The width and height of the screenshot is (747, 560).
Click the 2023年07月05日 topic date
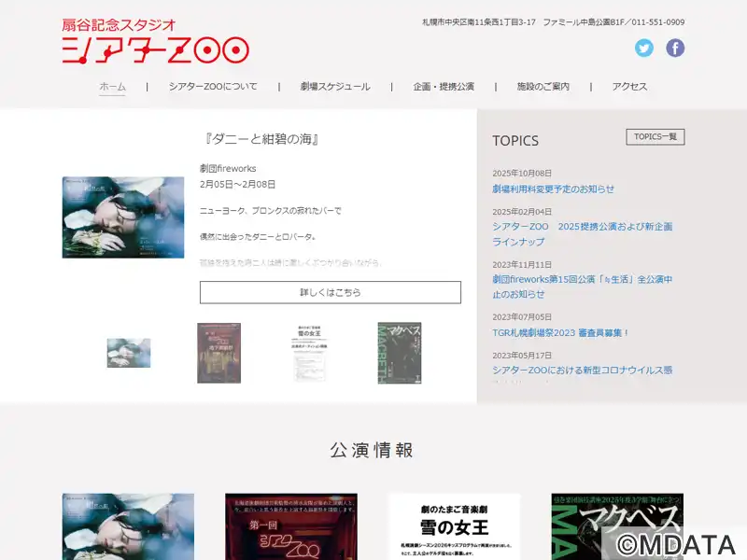(x=522, y=317)
